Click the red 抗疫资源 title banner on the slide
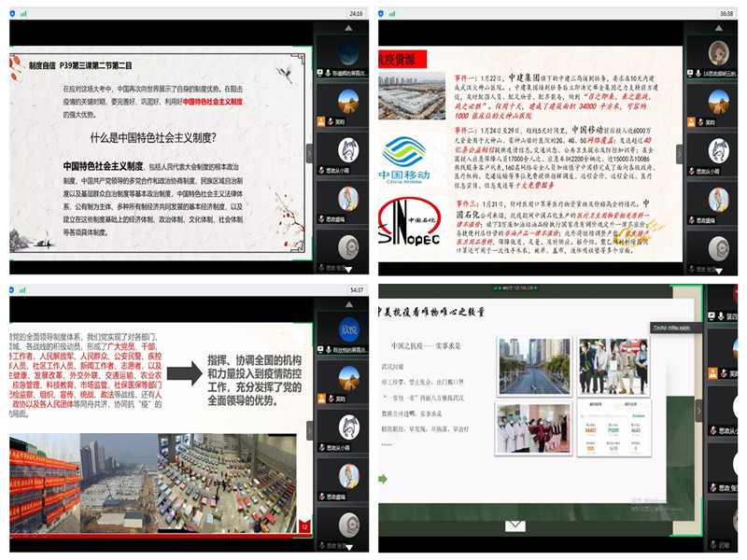 [402, 58]
